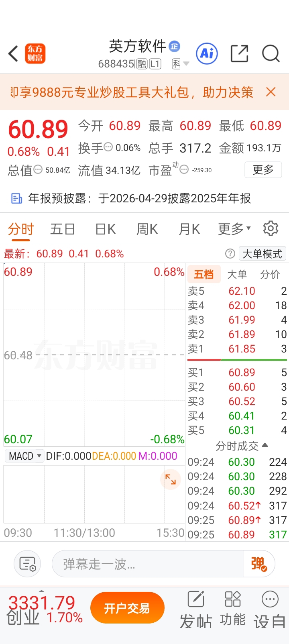Open the 设自 more icon
The width and height of the screenshot is (289, 644).
[270, 609]
